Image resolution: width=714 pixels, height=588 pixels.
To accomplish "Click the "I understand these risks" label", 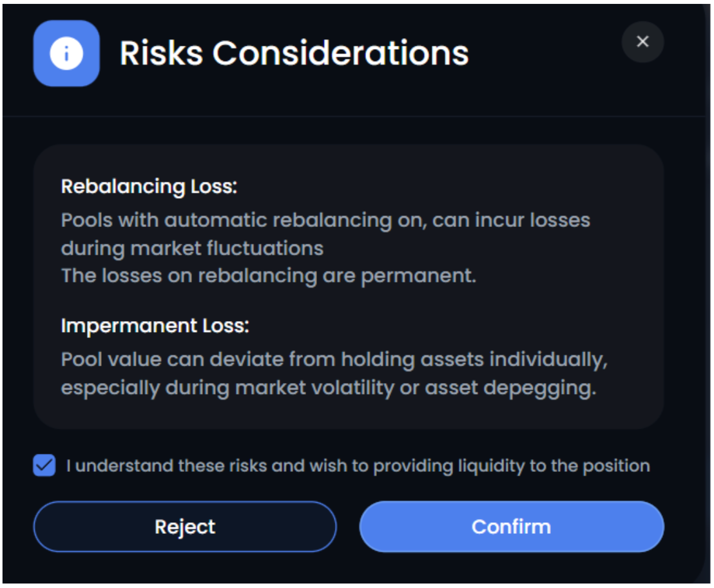I will click(358, 465).
